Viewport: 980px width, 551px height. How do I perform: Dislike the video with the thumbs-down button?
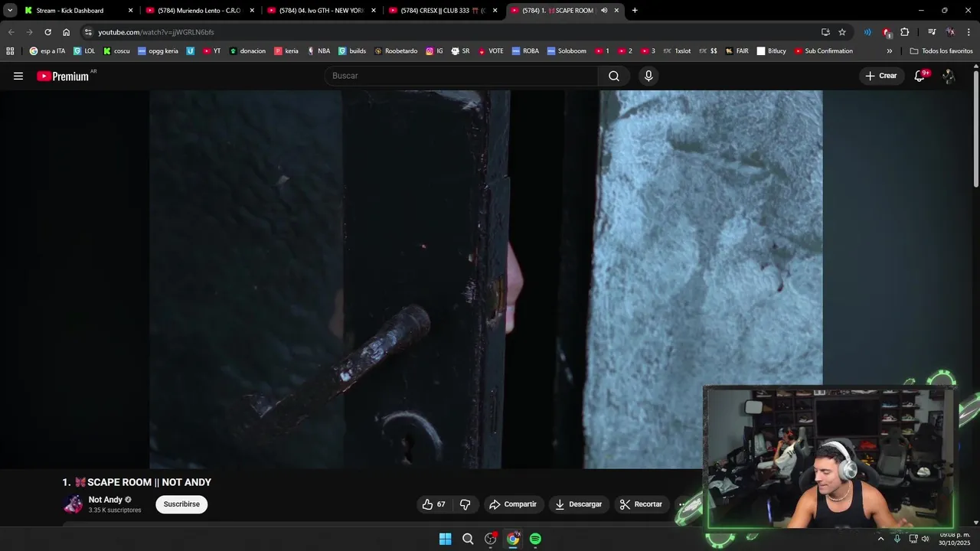click(x=465, y=504)
